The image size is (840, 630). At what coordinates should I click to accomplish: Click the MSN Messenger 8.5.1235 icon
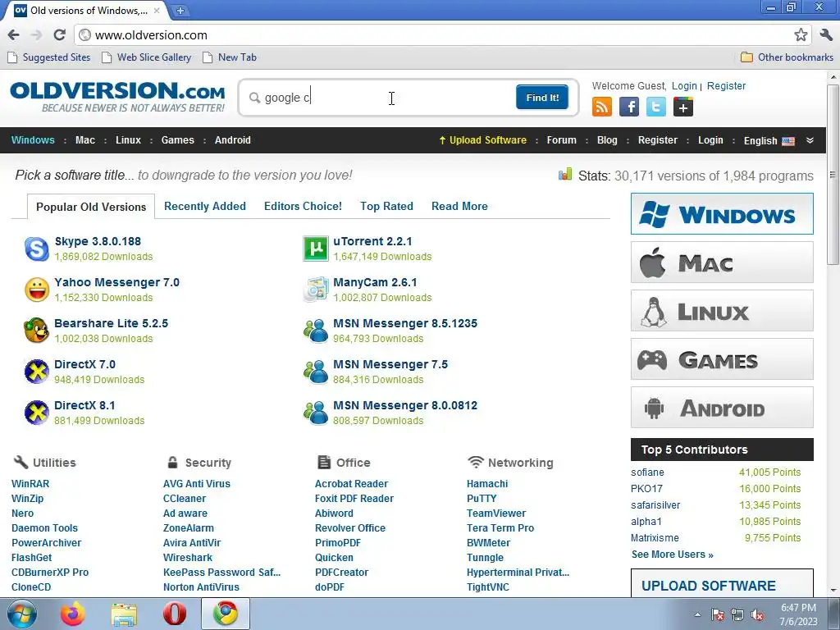pyautogui.click(x=316, y=331)
